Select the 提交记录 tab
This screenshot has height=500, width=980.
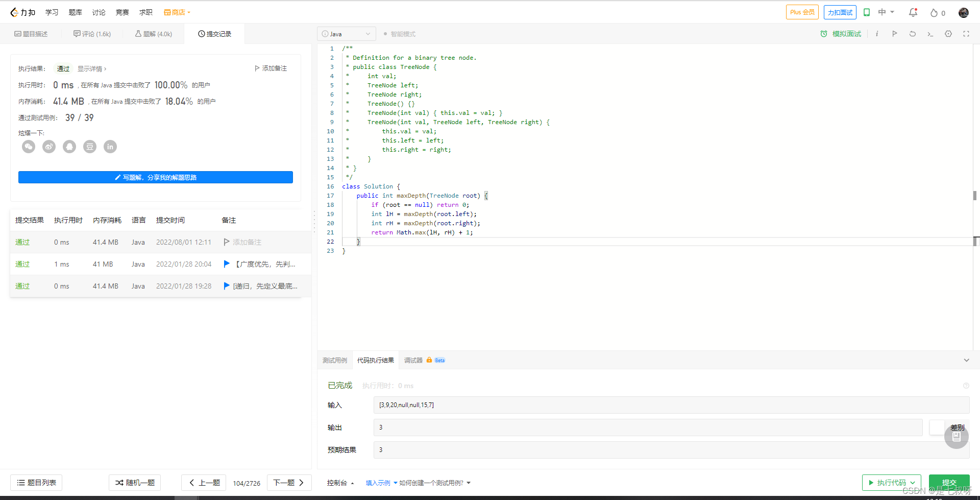coord(214,34)
